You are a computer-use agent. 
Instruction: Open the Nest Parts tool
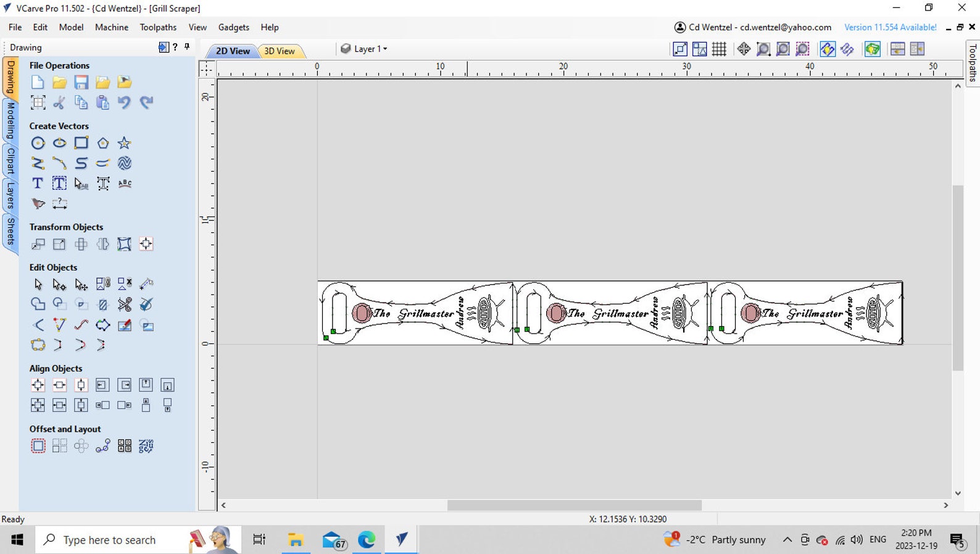click(x=146, y=446)
